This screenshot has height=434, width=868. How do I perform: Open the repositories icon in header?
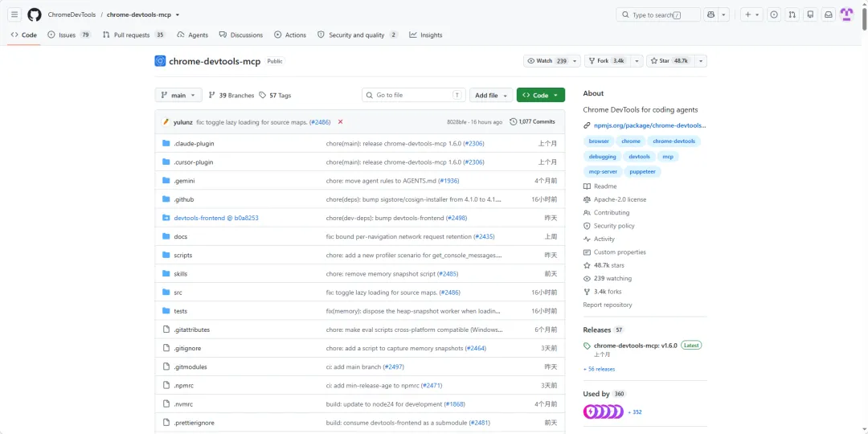click(810, 14)
